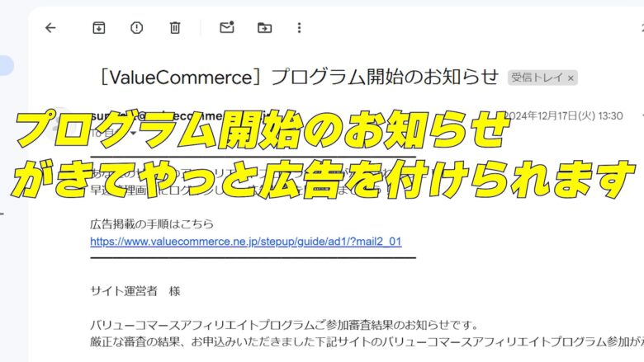Remove the 受信トレイ label via its x
644x362 pixels.
coord(571,78)
